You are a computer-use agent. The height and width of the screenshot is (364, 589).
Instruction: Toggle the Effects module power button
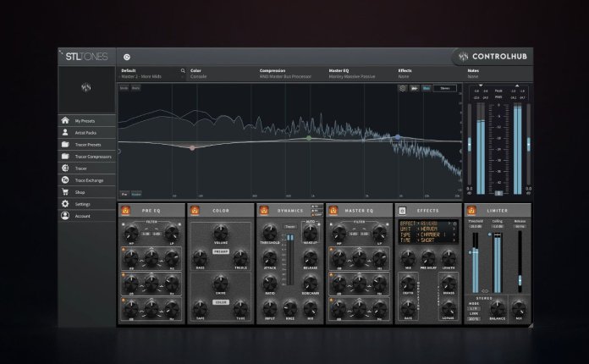pos(402,211)
